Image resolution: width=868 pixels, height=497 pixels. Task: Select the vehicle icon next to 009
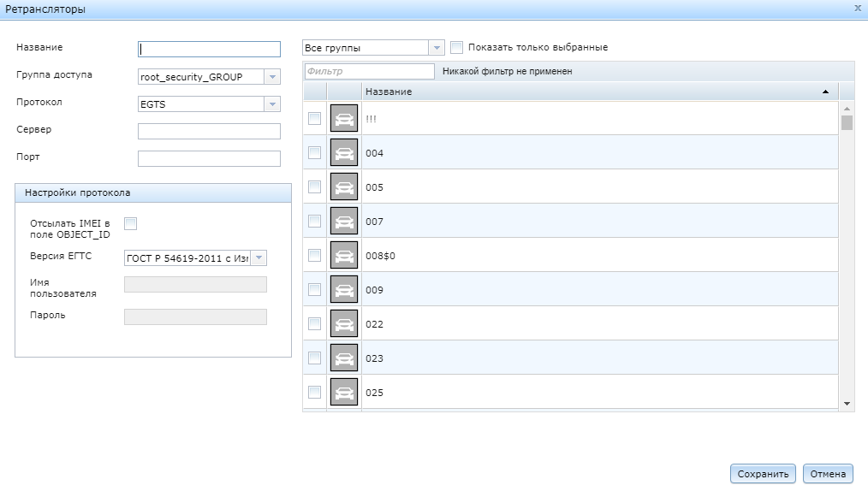343,289
